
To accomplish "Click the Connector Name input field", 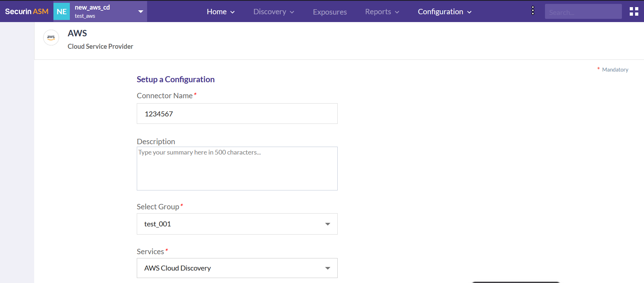I will (237, 114).
